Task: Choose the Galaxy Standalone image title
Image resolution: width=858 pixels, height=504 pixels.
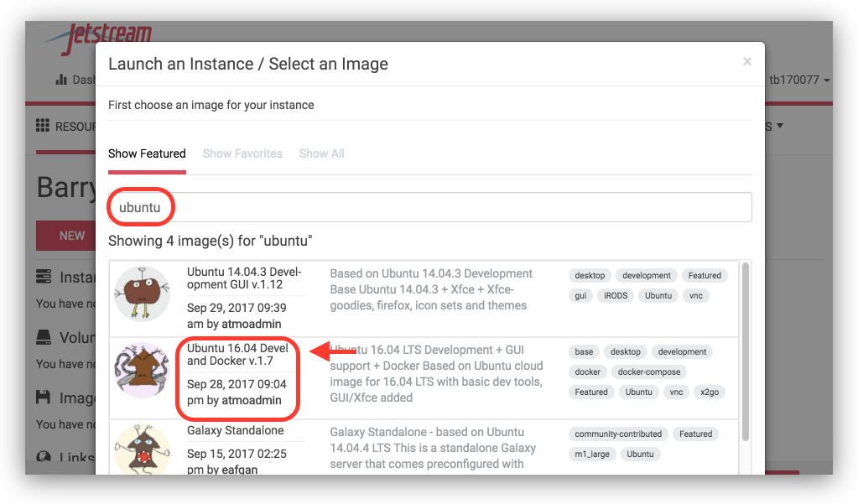Action: [235, 430]
